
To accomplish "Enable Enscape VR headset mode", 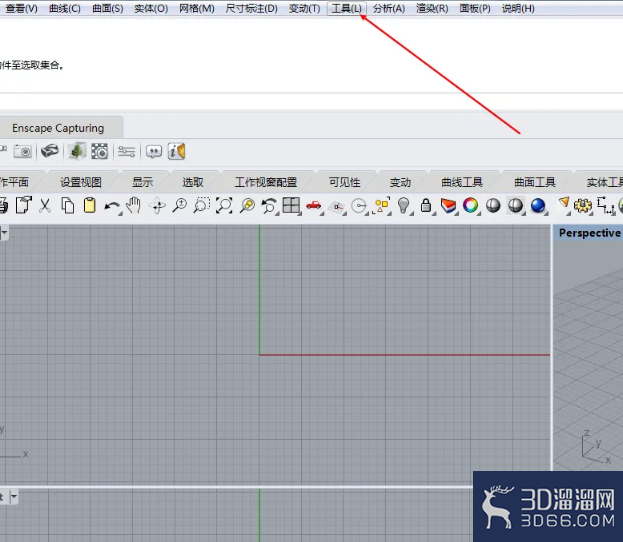I will pyautogui.click(x=50, y=151).
